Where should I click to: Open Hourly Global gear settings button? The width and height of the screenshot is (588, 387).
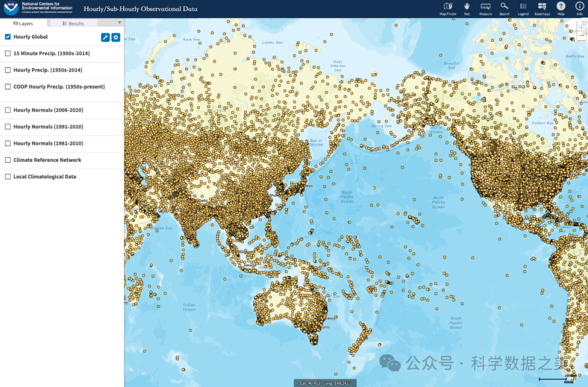(116, 37)
